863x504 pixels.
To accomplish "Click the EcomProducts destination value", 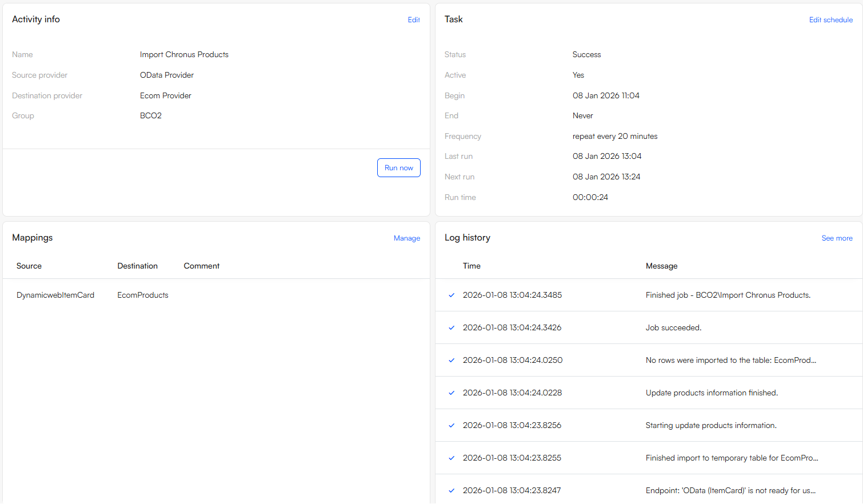I will click(142, 295).
